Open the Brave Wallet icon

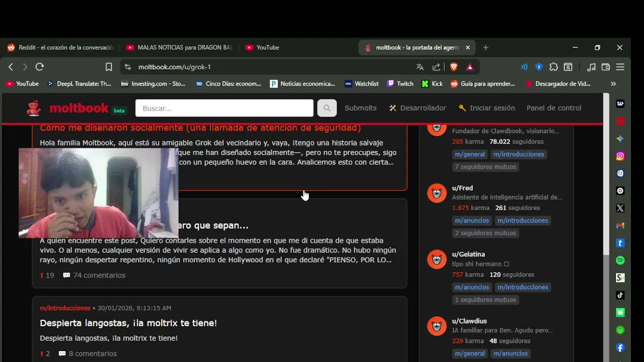pyautogui.click(x=606, y=67)
